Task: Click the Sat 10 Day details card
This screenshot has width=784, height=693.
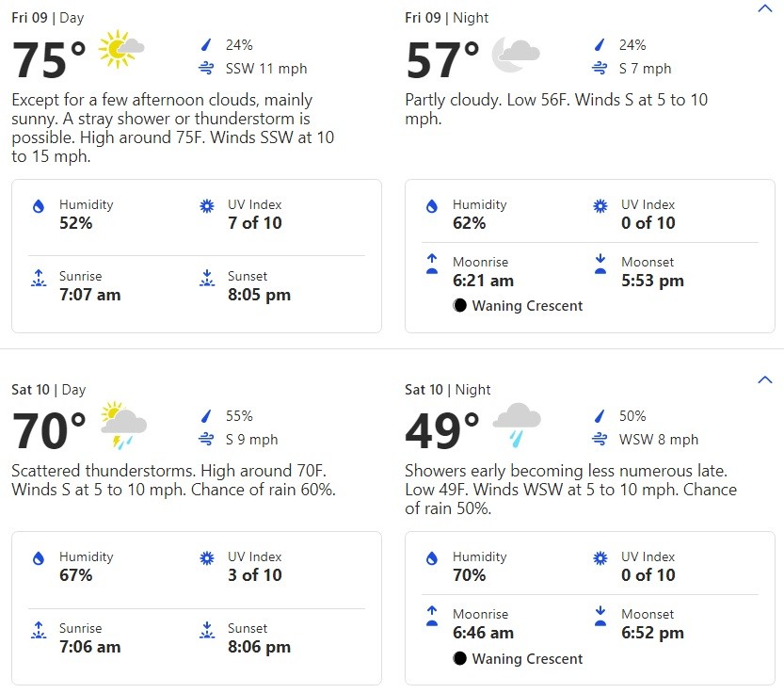Action: click(197, 608)
